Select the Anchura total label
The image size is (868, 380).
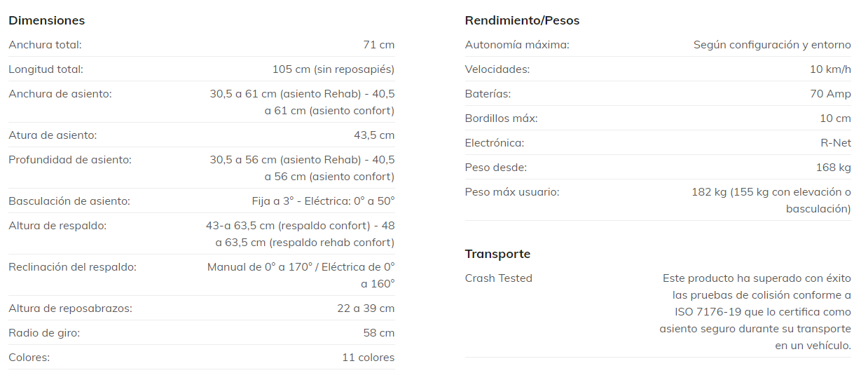(45, 45)
